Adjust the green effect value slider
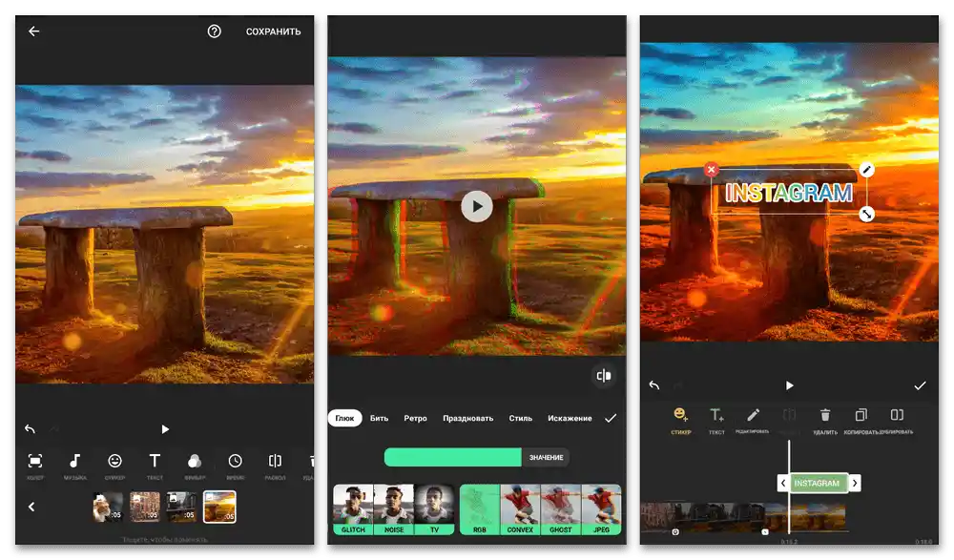 (452, 457)
